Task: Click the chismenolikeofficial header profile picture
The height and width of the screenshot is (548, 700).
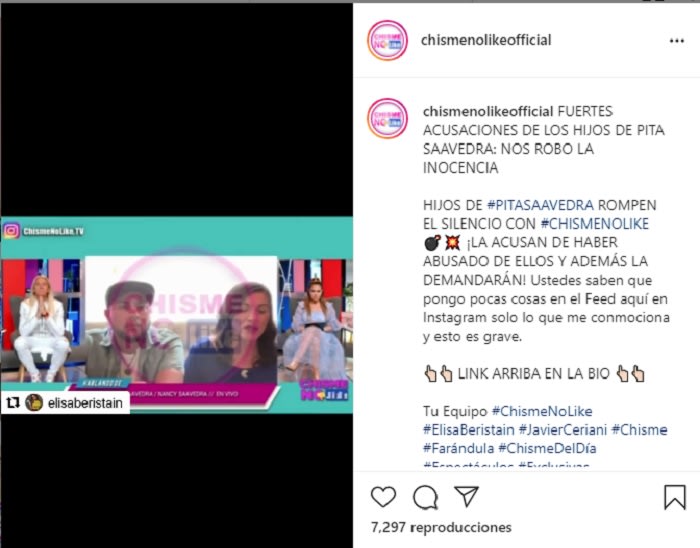Action: 387,40
